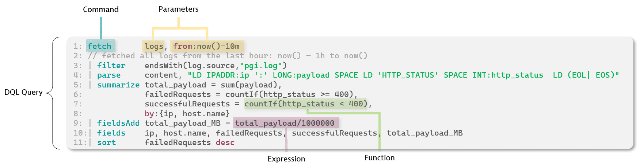This screenshot has width=644, height=168.
Task: Click "total_payload = sum(payload)," on line 5
Action: (213, 85)
